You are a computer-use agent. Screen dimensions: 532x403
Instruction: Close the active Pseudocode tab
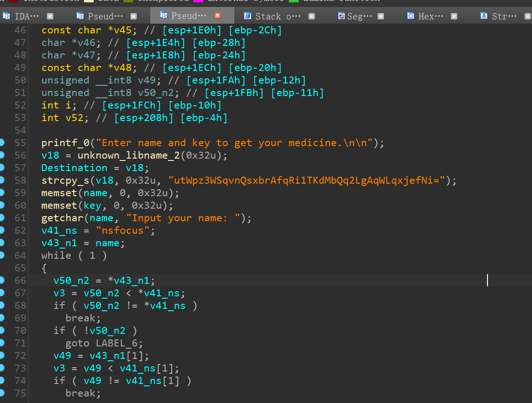click(x=217, y=16)
